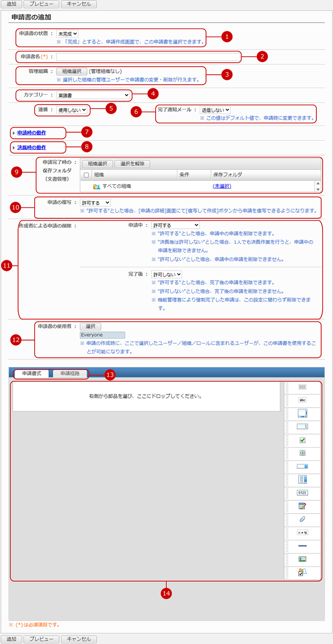Click the 条件 column header

coord(194,175)
